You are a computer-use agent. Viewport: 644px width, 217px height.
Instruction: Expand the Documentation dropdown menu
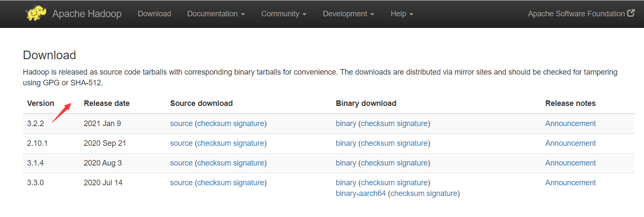click(216, 14)
